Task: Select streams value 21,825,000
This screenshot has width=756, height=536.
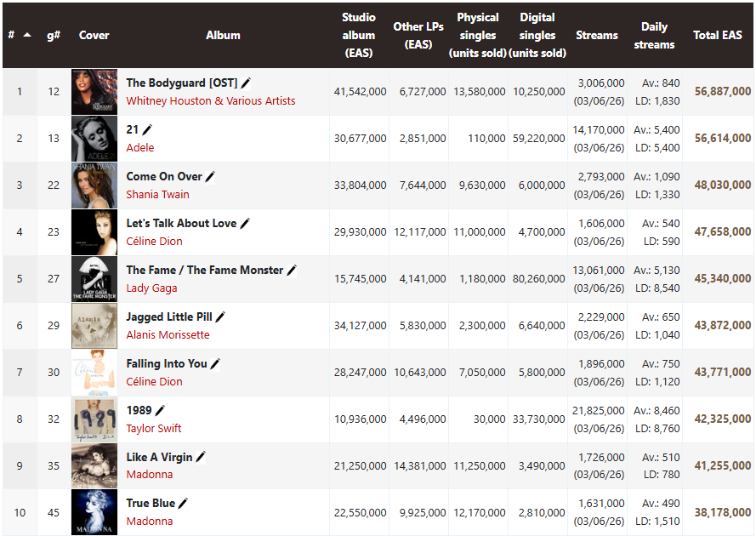Action: click(599, 411)
